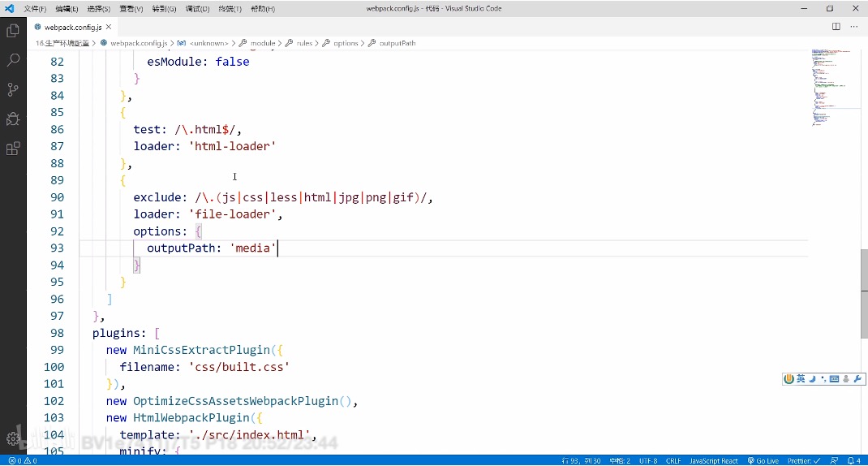Click the feedback icon in status bar

[x=834, y=461]
